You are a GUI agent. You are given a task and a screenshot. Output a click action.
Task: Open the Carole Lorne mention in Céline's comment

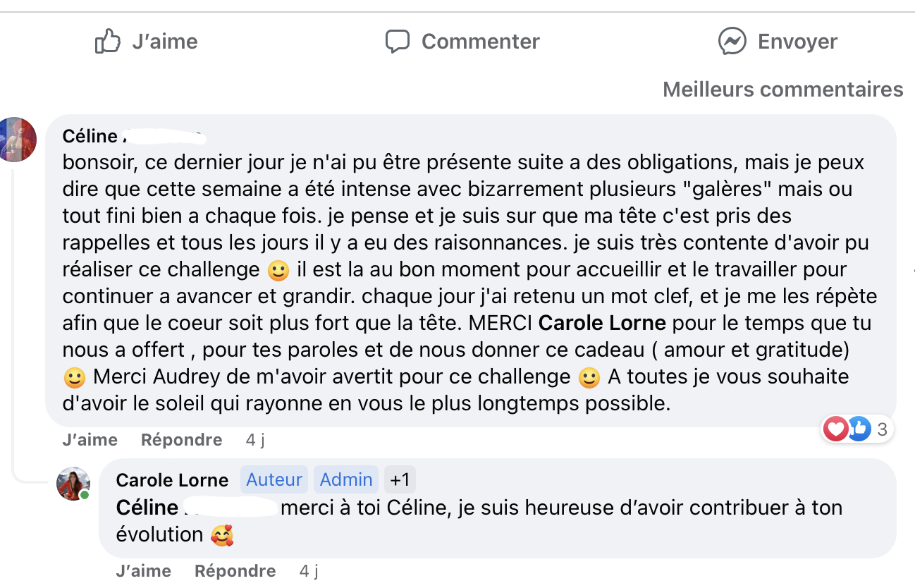(602, 324)
